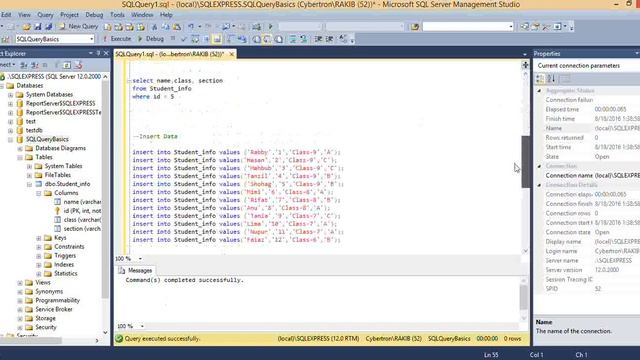
Task: Expand the Programmability folder
Action: coord(20,301)
